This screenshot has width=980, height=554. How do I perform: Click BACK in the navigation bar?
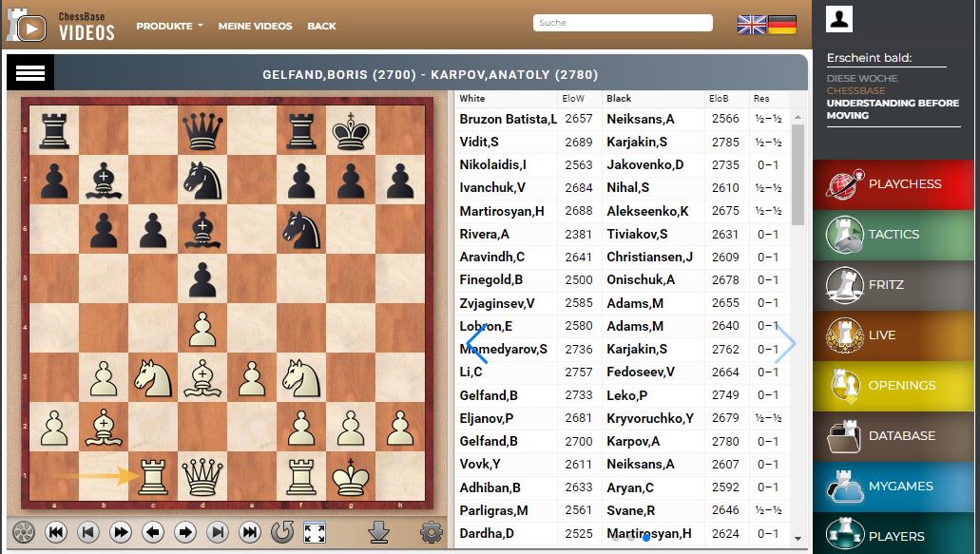click(x=321, y=27)
